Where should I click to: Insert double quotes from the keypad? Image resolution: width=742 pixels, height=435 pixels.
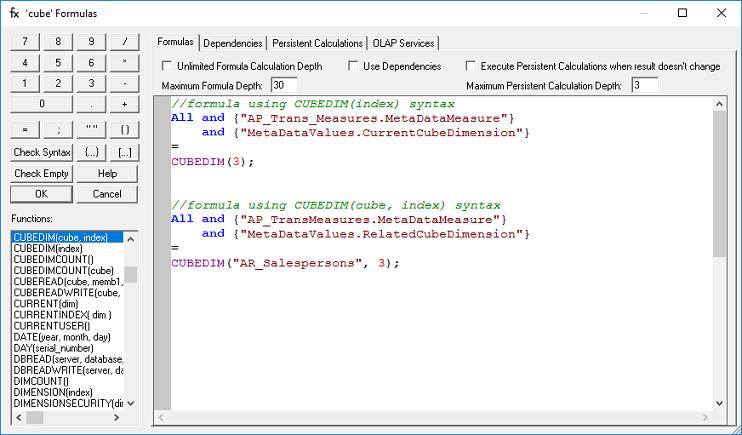click(91, 129)
